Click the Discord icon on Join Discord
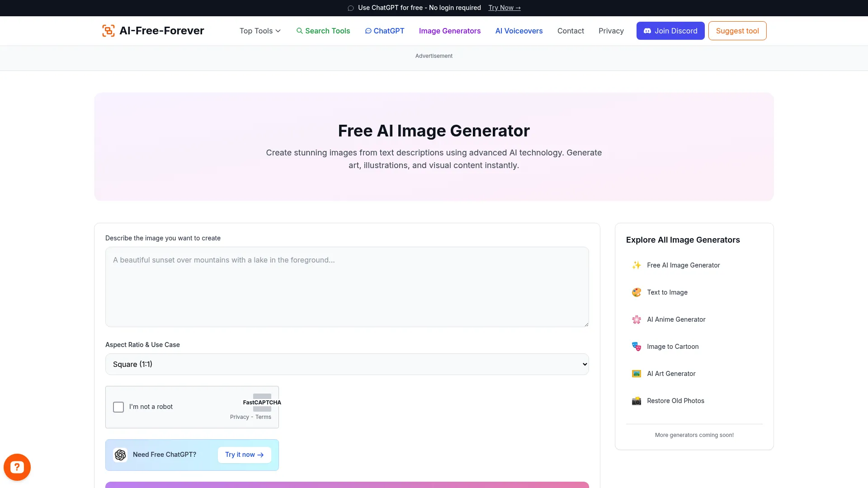Viewport: 868px width, 488px height. coord(647,31)
